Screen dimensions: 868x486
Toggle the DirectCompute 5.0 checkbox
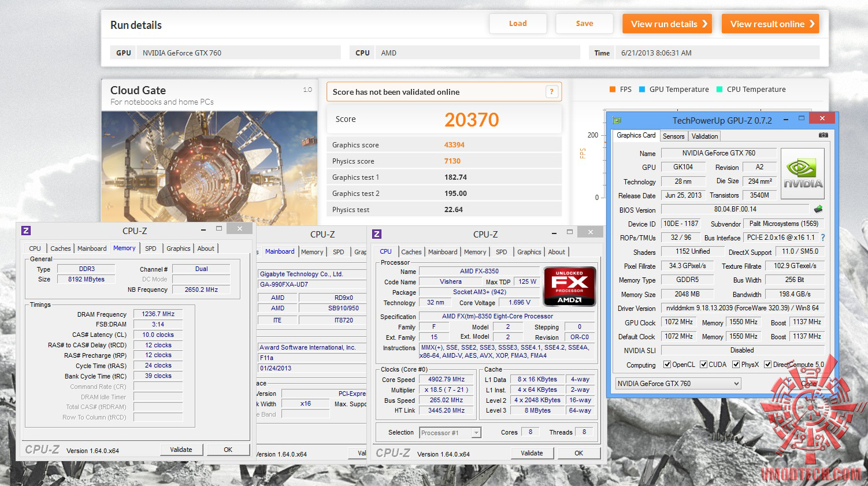pos(767,365)
